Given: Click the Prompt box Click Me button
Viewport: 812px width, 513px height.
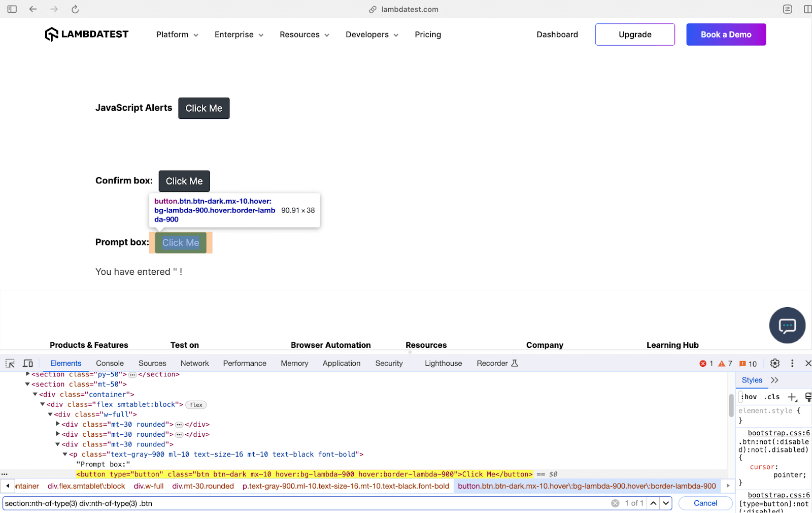Looking at the screenshot, I should pos(180,242).
